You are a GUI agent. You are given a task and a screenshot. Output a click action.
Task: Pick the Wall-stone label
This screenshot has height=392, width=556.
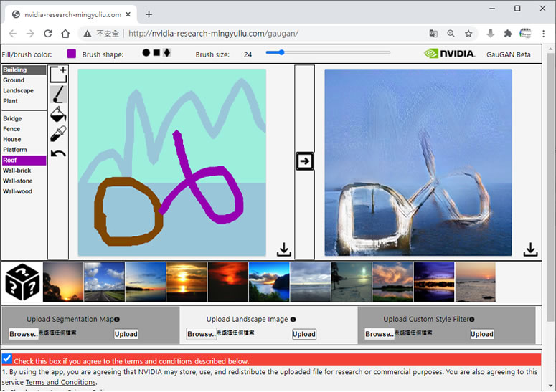tap(18, 181)
